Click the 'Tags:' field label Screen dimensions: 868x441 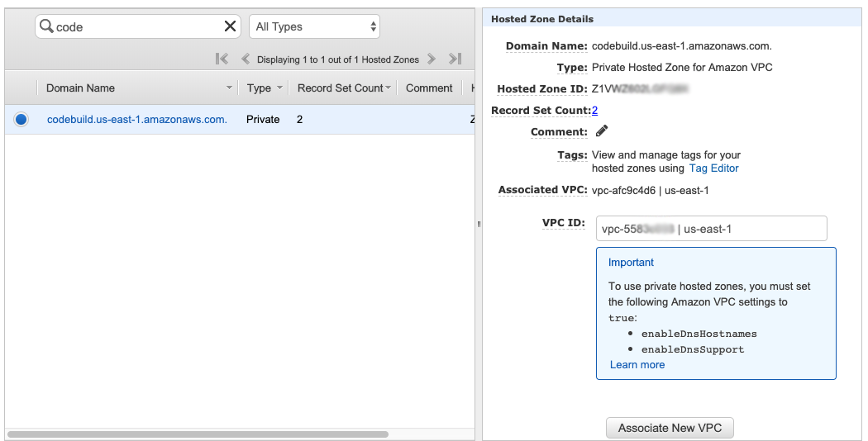tap(572, 155)
